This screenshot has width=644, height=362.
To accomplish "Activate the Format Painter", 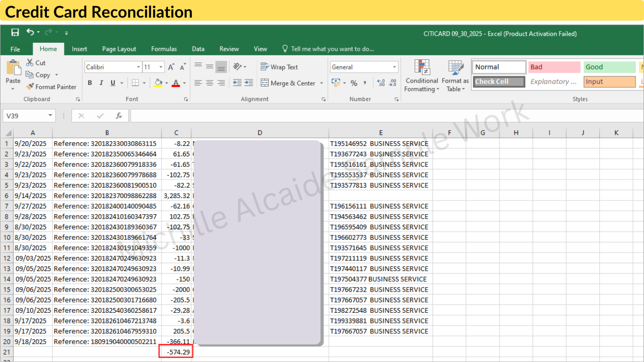I will tap(51, 87).
